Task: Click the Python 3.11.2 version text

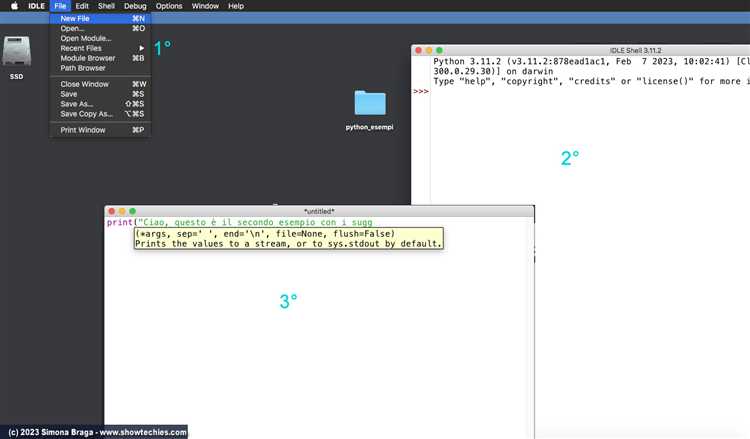Action: pyautogui.click(x=467, y=61)
